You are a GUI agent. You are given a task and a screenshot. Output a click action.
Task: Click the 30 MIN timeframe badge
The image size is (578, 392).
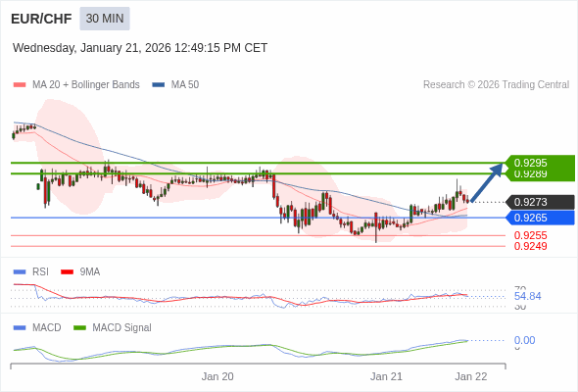105,19
